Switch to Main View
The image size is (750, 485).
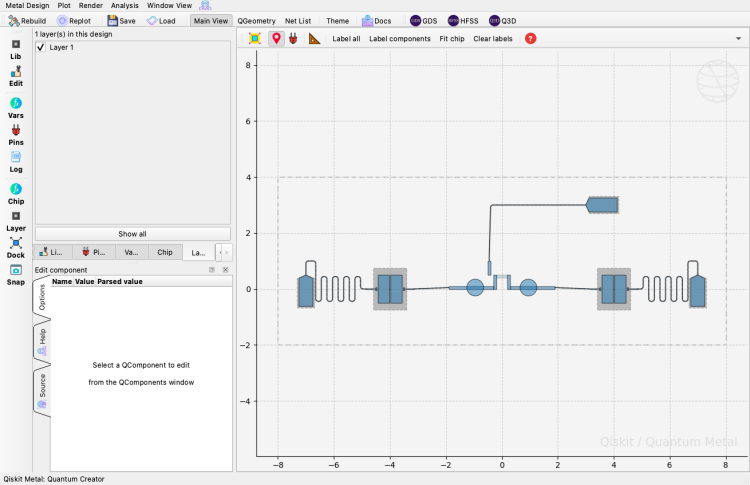tap(211, 21)
